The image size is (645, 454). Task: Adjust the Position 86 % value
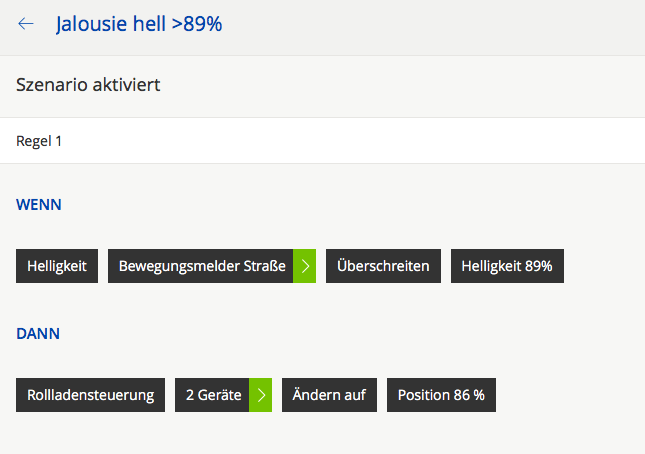[x=441, y=395]
